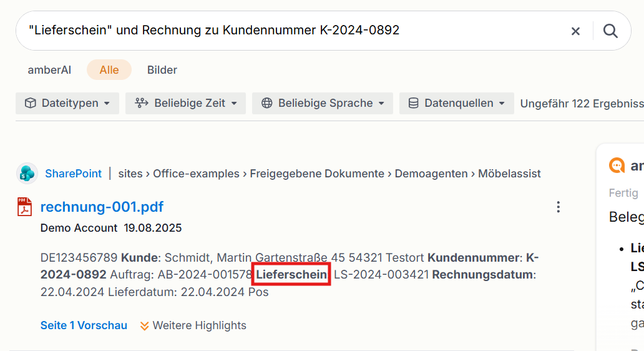This screenshot has height=351, width=644.
Task: Click inside the search text field
Action: coord(288,31)
